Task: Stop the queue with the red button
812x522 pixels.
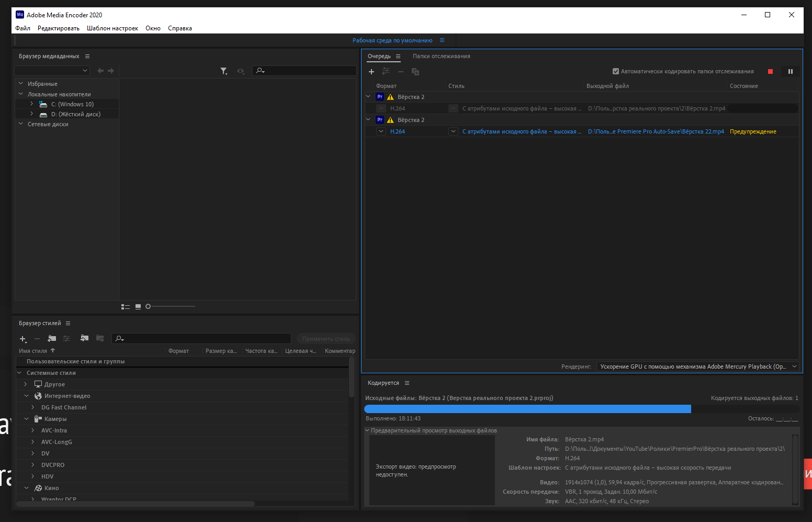Action: pos(770,72)
